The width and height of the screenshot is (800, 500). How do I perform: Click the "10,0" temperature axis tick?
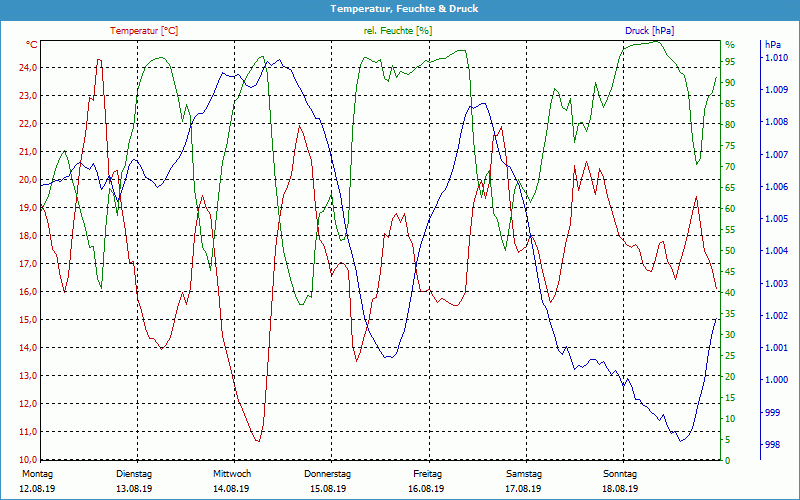(x=28, y=459)
